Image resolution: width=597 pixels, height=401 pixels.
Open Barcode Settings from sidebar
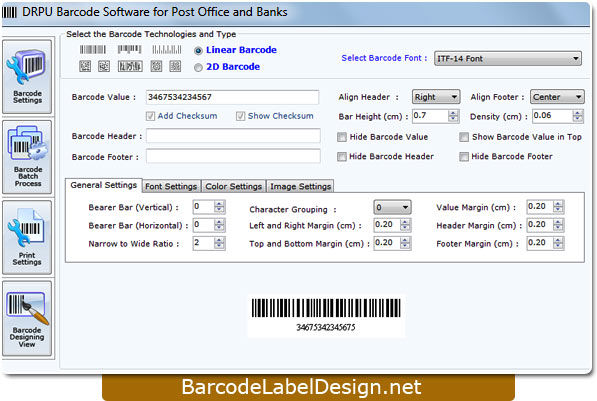27,77
